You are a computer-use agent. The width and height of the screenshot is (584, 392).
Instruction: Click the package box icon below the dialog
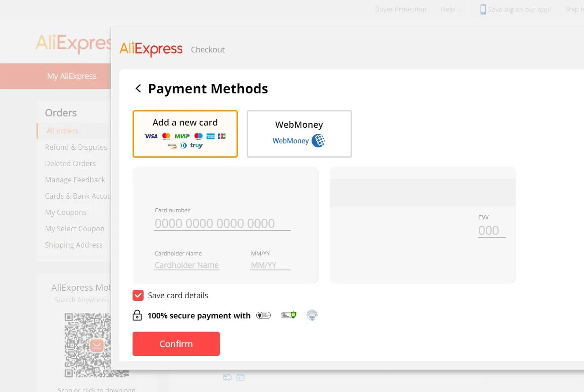pyautogui.click(x=240, y=377)
